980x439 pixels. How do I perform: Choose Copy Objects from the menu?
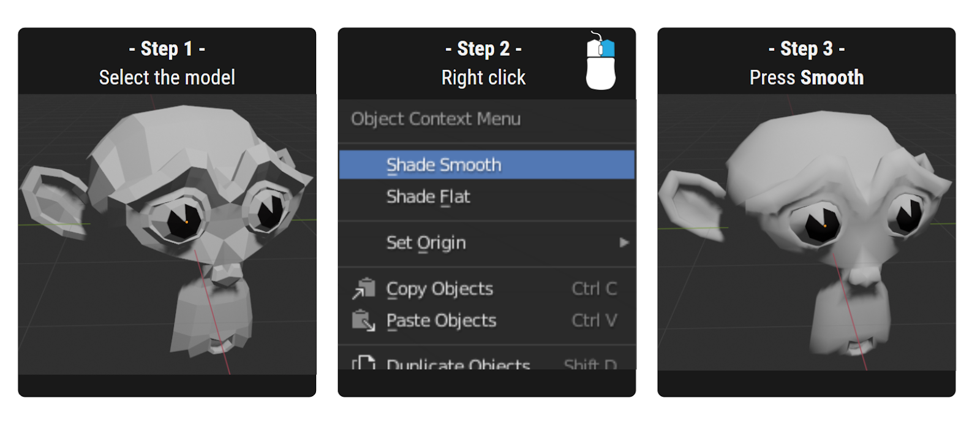439,288
